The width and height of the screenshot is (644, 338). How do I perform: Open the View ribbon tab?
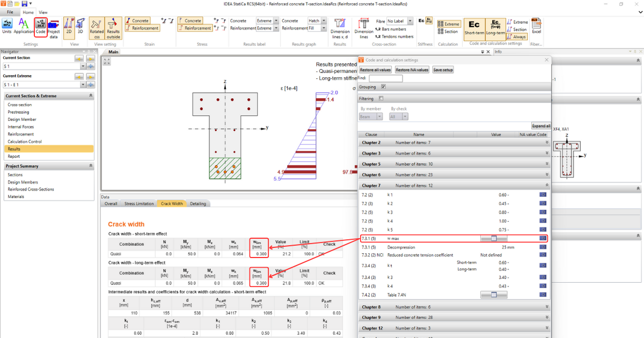(x=42, y=12)
